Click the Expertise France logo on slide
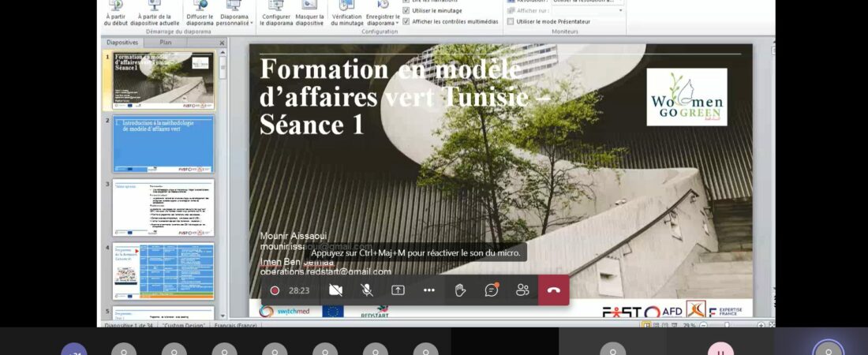The image size is (868, 355). point(724,312)
